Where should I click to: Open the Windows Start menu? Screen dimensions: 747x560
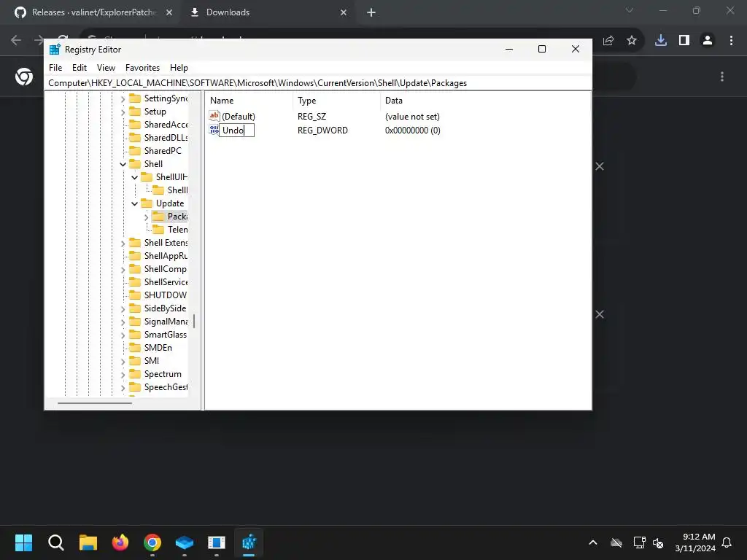click(x=23, y=542)
